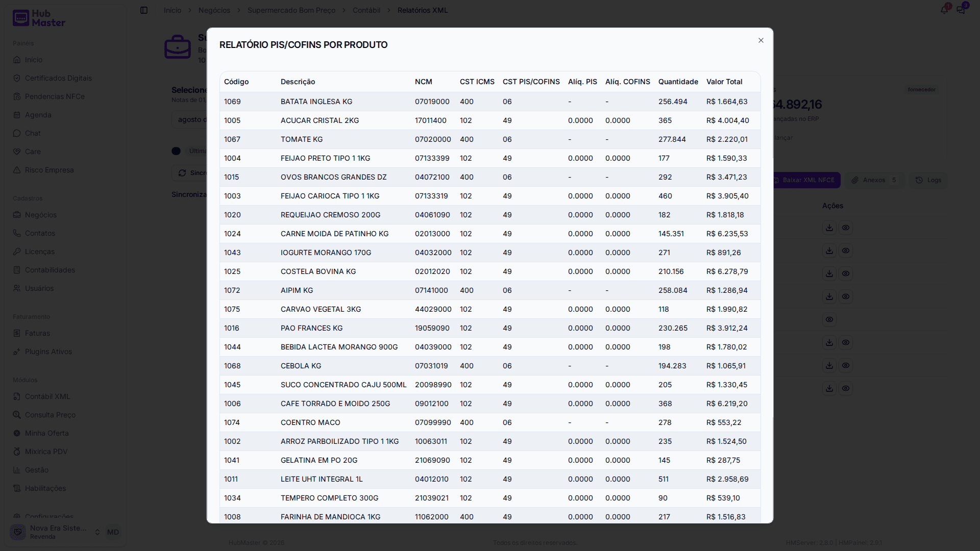Click the Hub Master logo
980x551 pixels.
click(39, 18)
